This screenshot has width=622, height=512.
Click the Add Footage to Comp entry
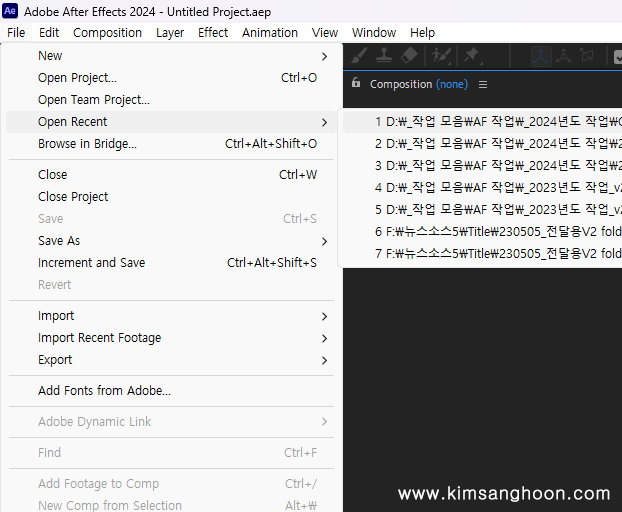[171, 484]
